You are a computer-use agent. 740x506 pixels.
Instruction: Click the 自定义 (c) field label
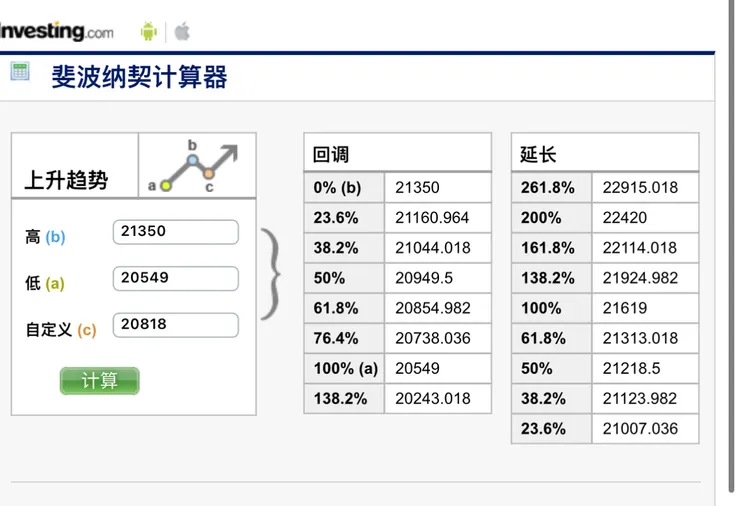point(61,330)
